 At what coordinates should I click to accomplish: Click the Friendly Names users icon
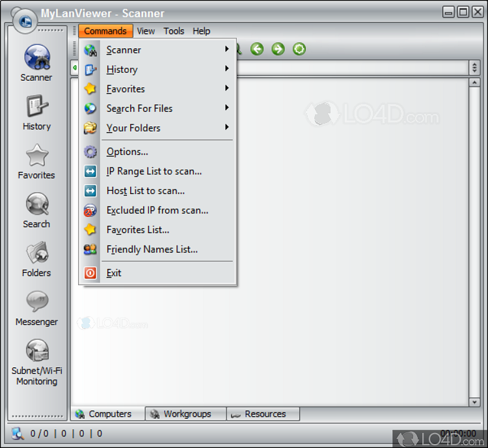(90, 249)
